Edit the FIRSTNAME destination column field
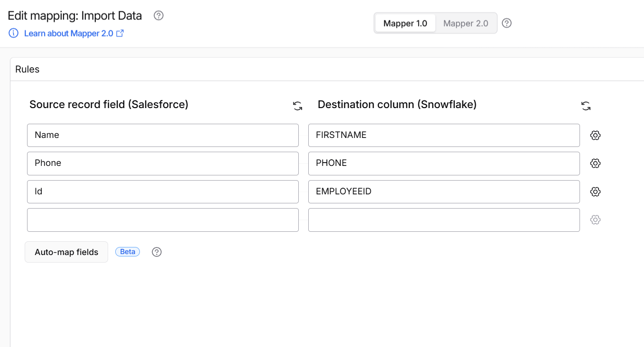 pyautogui.click(x=443, y=136)
